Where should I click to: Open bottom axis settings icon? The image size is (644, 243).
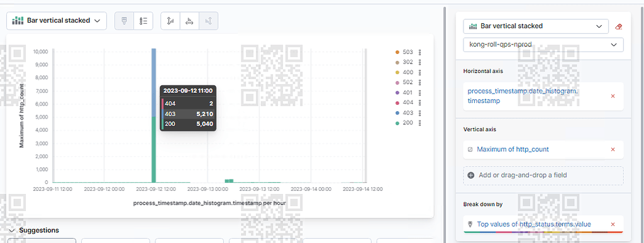click(189, 21)
